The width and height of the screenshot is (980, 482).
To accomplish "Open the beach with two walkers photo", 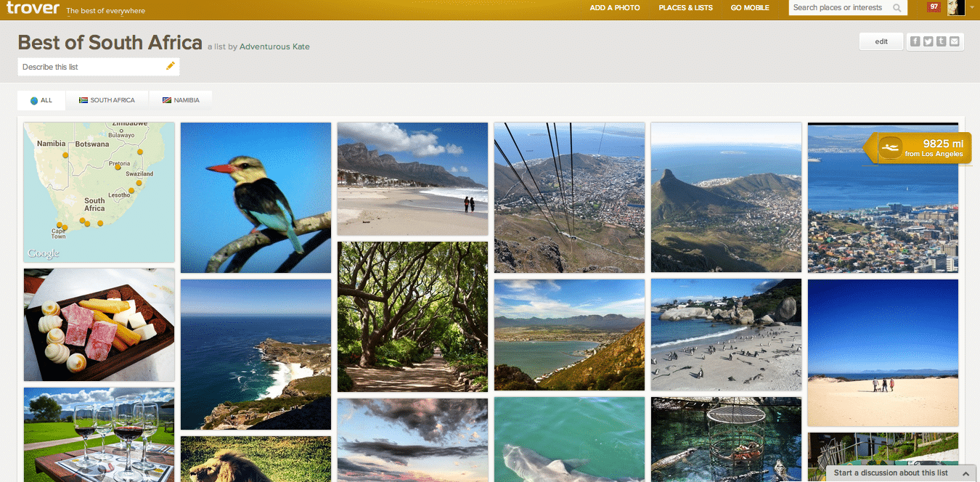I will pos(412,179).
